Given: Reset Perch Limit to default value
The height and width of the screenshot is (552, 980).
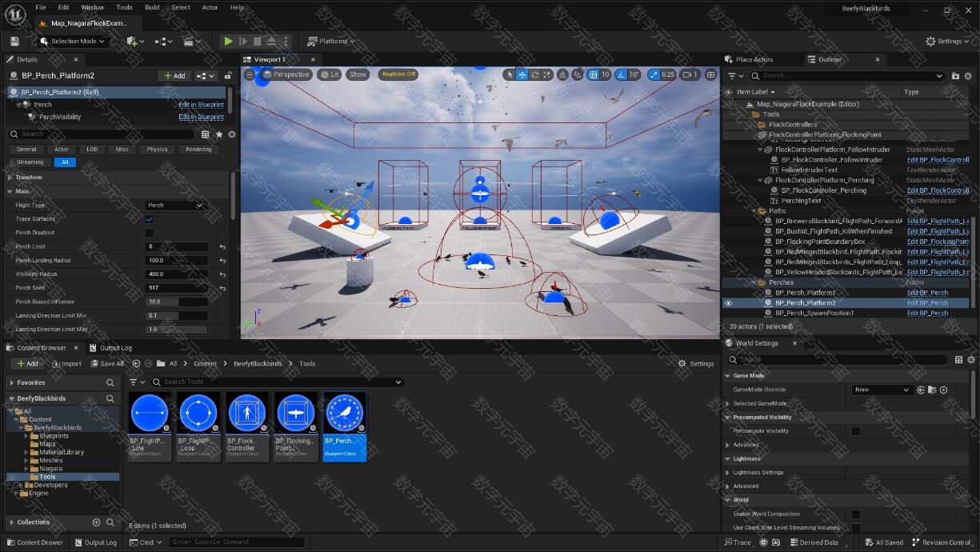Looking at the screenshot, I should pos(222,247).
